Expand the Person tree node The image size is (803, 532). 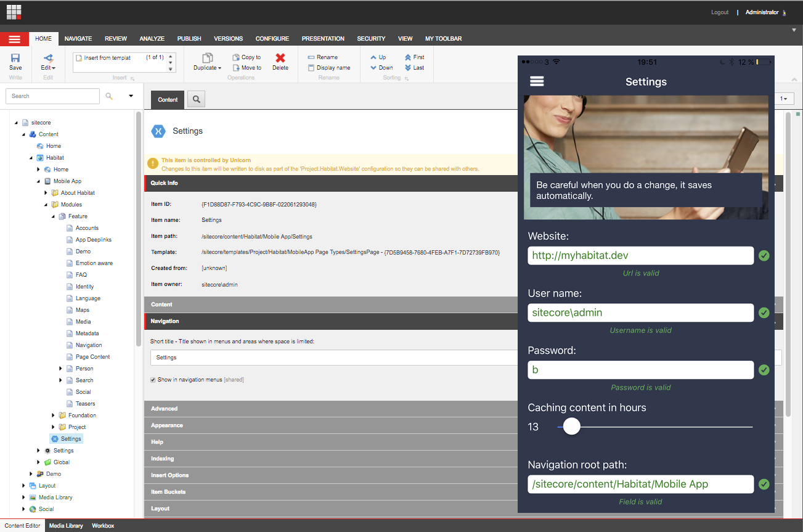pyautogui.click(x=61, y=369)
